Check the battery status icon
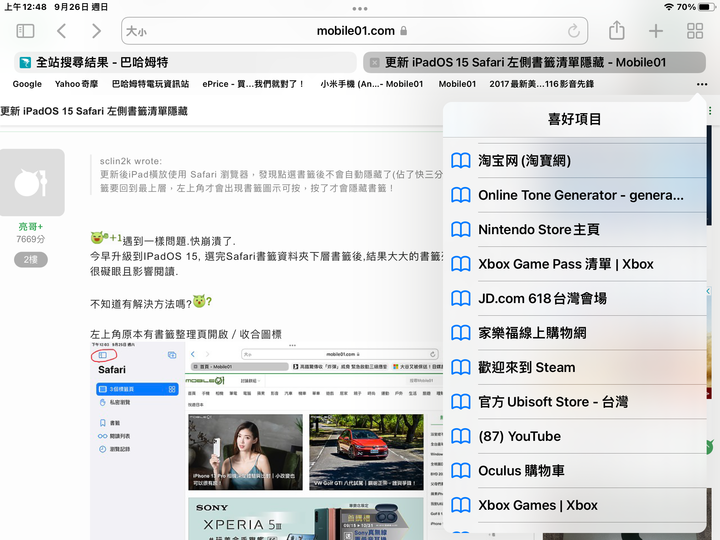The image size is (720, 540). [706, 7]
